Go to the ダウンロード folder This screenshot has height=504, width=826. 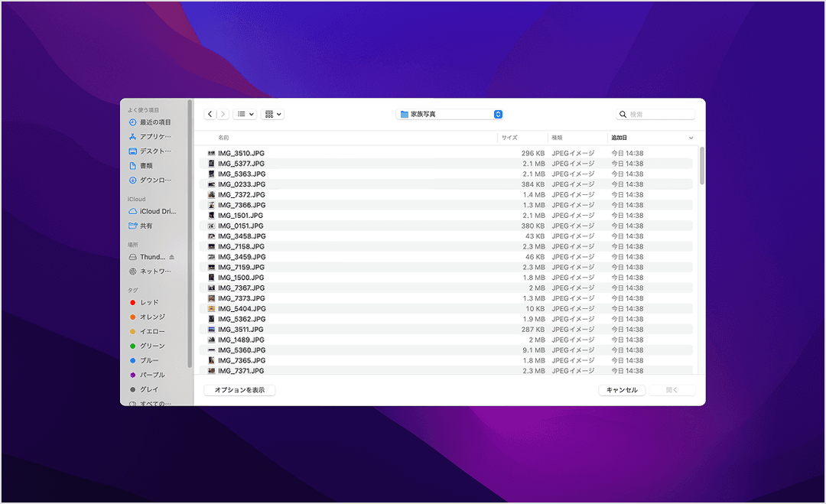pos(154,180)
